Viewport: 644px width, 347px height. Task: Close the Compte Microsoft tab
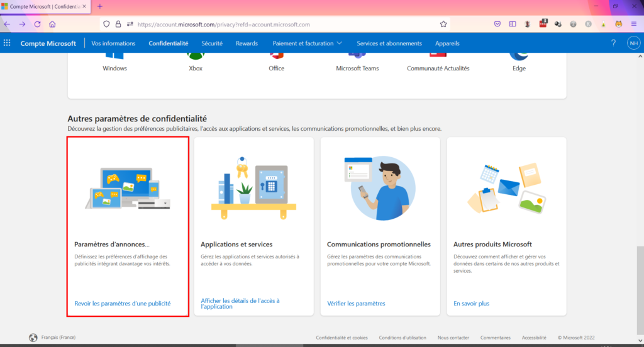click(x=84, y=6)
